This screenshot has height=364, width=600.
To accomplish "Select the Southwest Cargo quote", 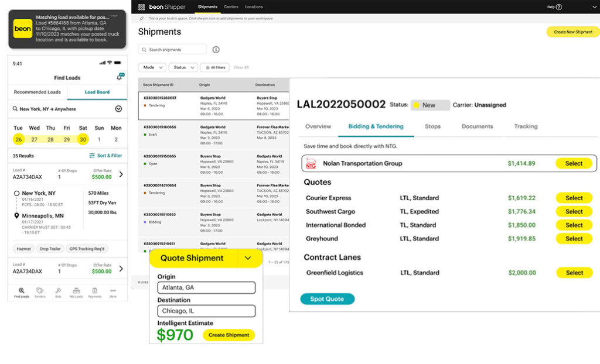I will click(574, 211).
